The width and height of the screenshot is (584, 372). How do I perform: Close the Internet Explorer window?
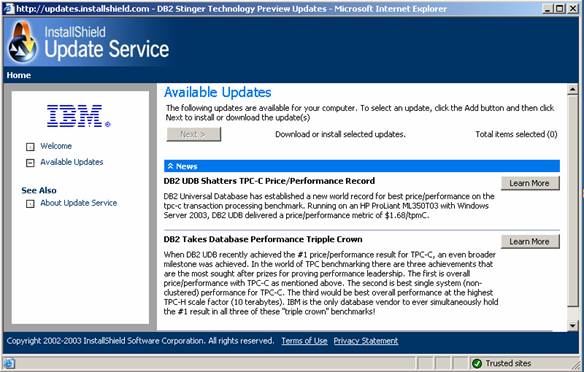[572, 9]
